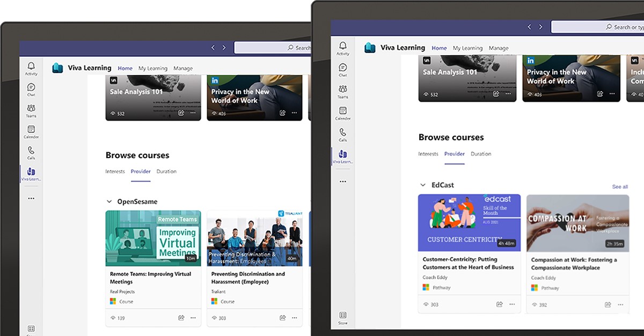Share the Remote Teams: Improving Virtual Meetings course
The image size is (644, 336).
pyautogui.click(x=181, y=318)
